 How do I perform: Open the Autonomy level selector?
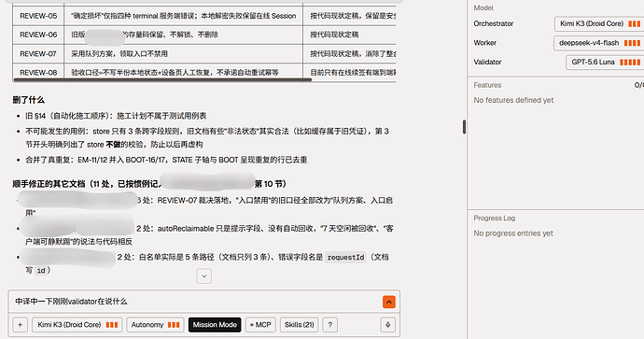[155, 325]
